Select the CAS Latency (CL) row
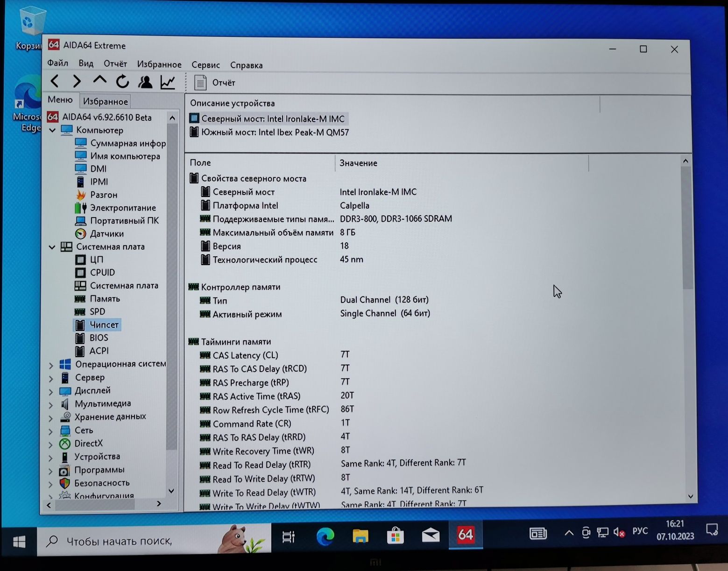This screenshot has height=571, width=728. [276, 355]
